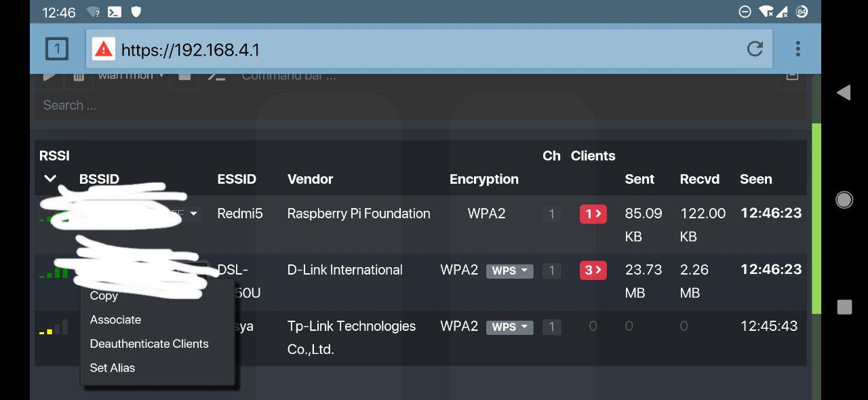The width and height of the screenshot is (868, 400).
Task: Tap the red certificate warning icon
Action: (103, 49)
